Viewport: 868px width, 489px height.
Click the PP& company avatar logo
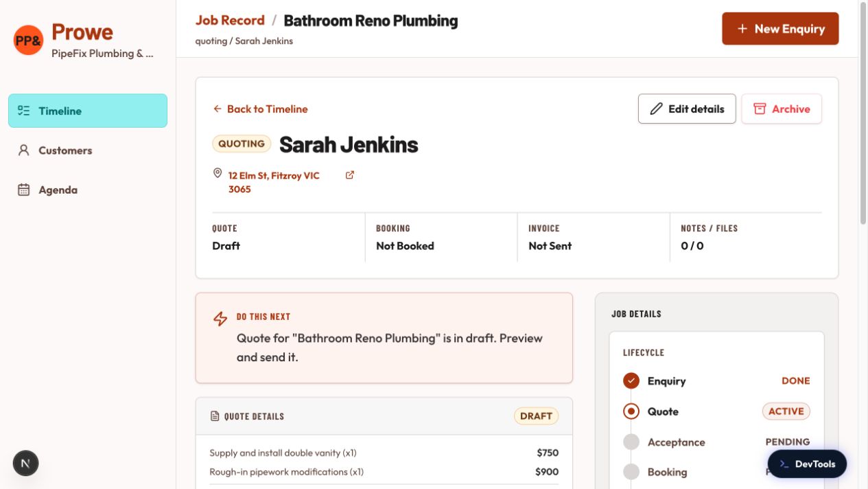pos(29,40)
